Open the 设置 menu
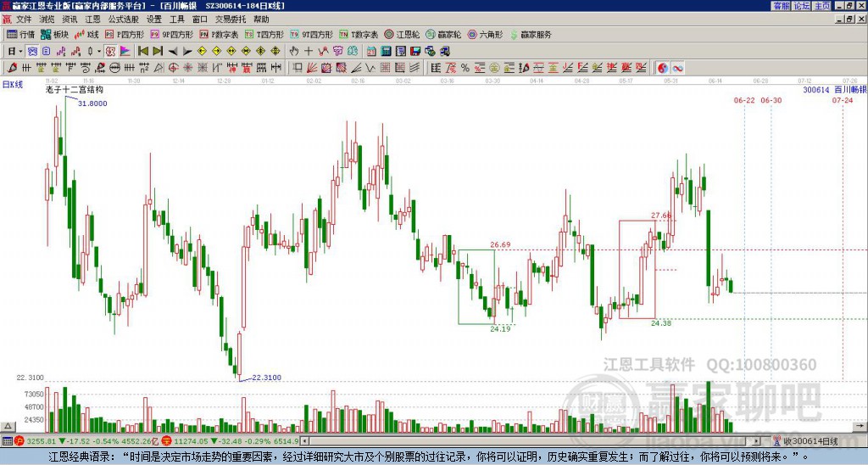The height and width of the screenshot is (465, 868). [154, 20]
